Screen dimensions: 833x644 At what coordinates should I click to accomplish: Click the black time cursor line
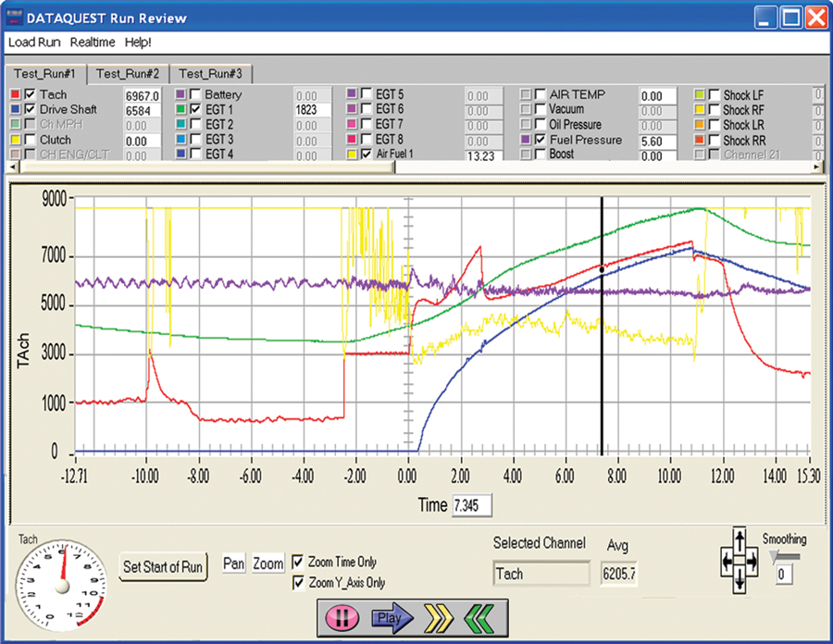pos(602,326)
